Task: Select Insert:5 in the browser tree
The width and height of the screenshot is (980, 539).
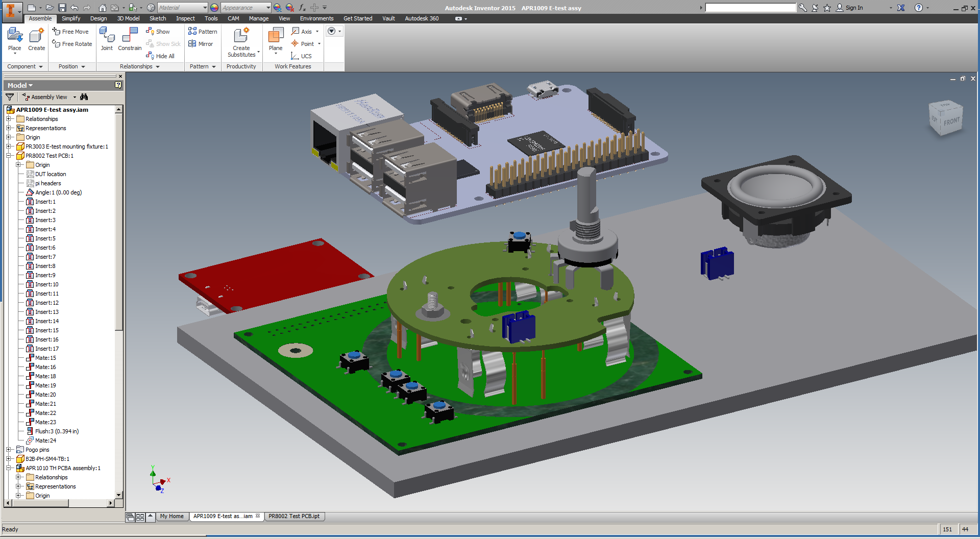Action: pyautogui.click(x=45, y=238)
